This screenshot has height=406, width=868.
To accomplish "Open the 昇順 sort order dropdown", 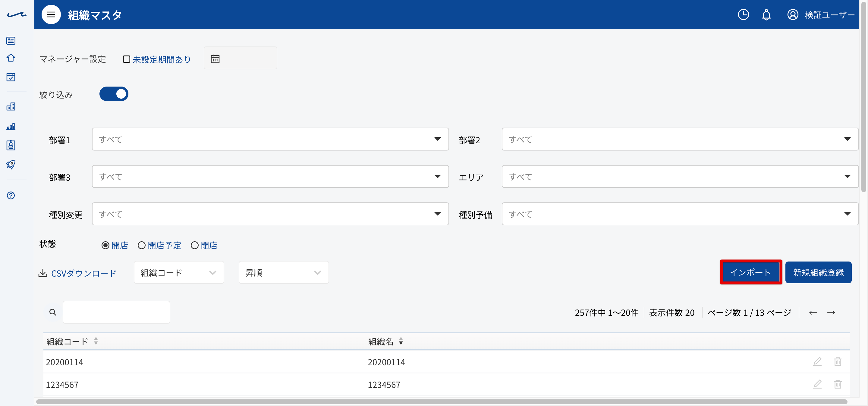I will click(284, 272).
